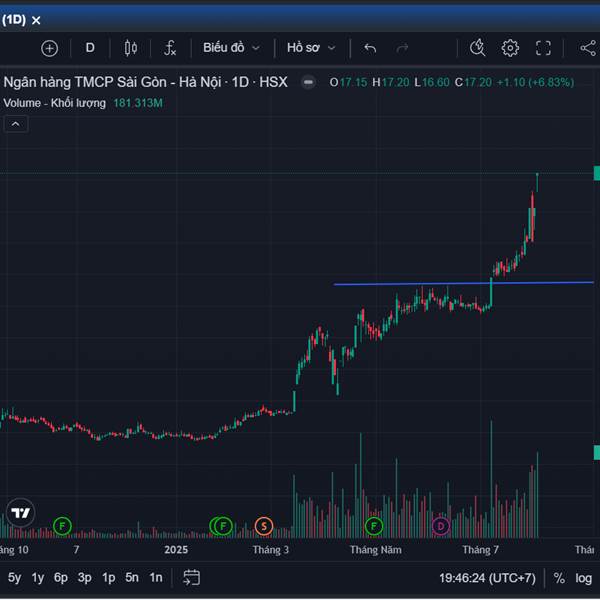The image size is (600, 600).
Task: Open the candlestick chart style icon
Action: 130,48
